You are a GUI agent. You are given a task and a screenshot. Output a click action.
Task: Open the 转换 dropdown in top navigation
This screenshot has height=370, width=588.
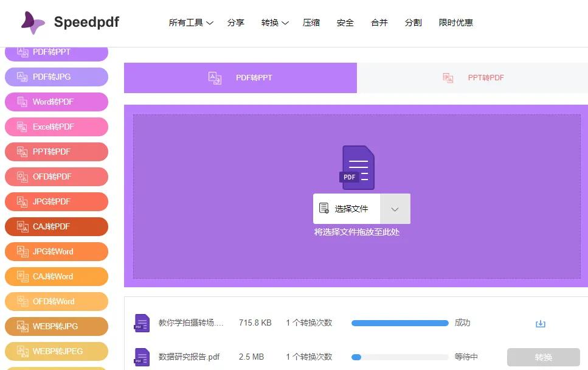click(x=274, y=23)
